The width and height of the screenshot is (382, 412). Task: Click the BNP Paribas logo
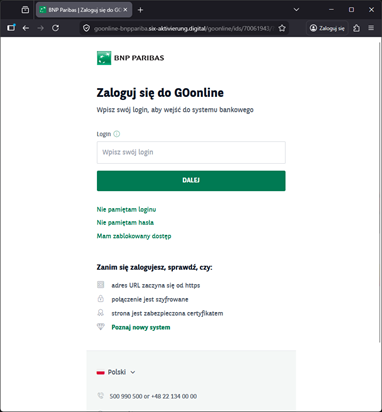pyautogui.click(x=130, y=58)
